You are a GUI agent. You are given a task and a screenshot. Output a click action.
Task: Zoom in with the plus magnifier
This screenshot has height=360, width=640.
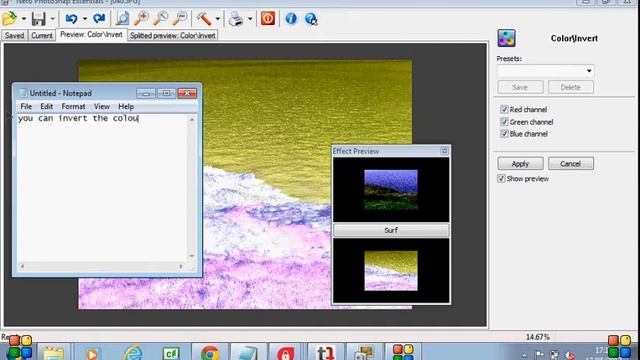point(141,19)
